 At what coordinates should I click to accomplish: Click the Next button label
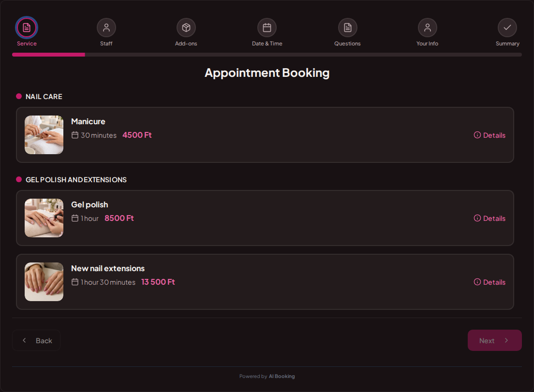[x=487, y=341]
